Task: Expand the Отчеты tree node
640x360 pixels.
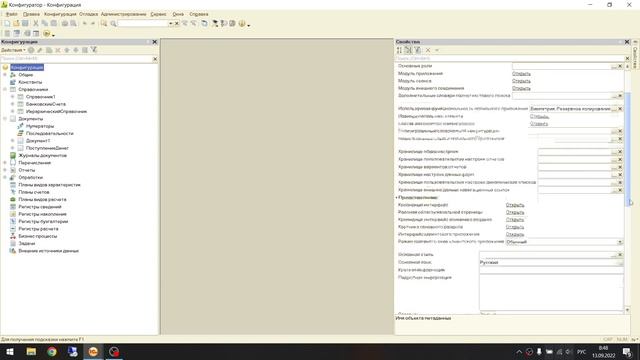Action: (5, 170)
